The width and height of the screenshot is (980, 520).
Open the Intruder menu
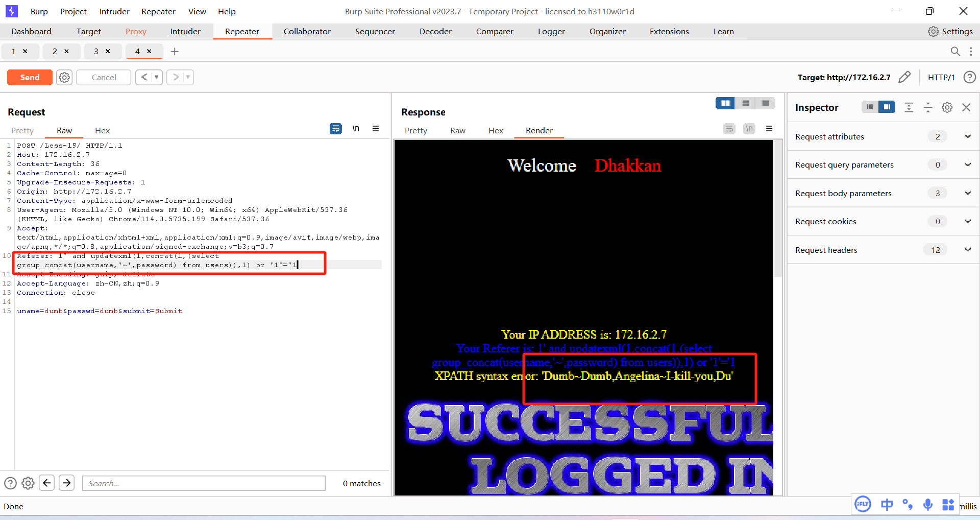click(x=114, y=11)
